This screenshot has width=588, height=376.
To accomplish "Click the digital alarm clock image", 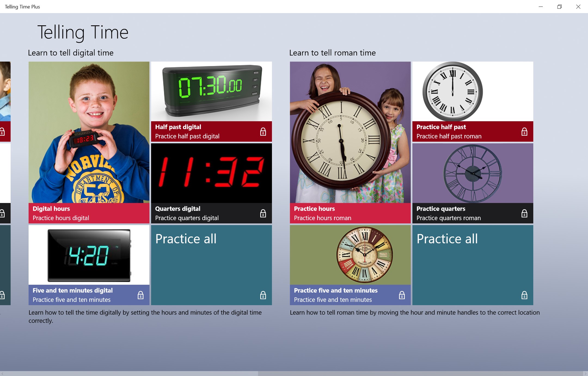I will (x=211, y=91).
